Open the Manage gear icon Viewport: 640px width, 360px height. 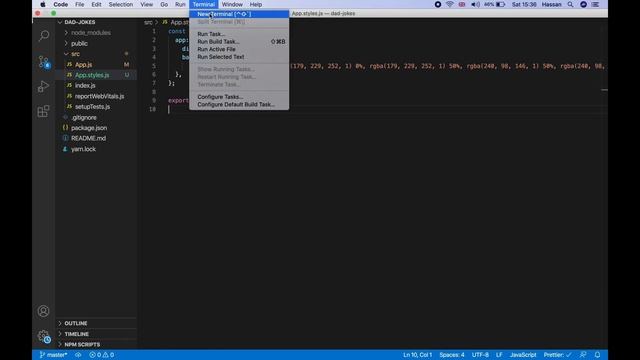[x=44, y=336]
